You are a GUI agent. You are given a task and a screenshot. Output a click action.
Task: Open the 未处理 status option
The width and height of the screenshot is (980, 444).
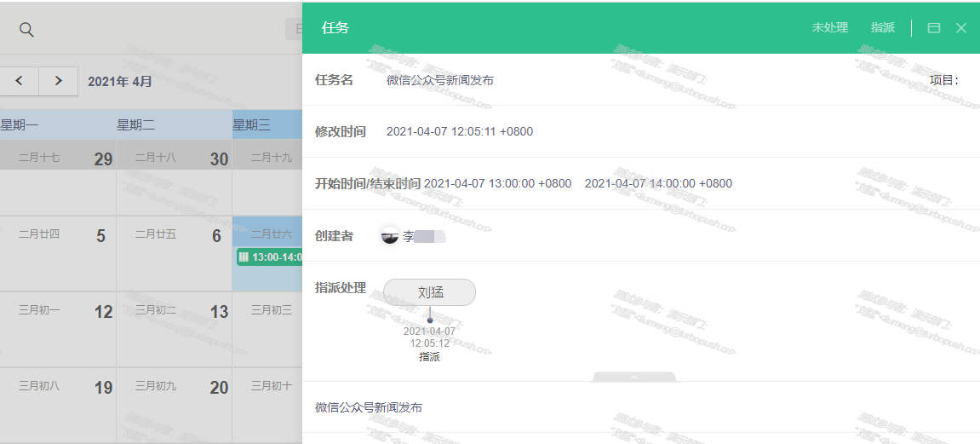click(x=829, y=28)
